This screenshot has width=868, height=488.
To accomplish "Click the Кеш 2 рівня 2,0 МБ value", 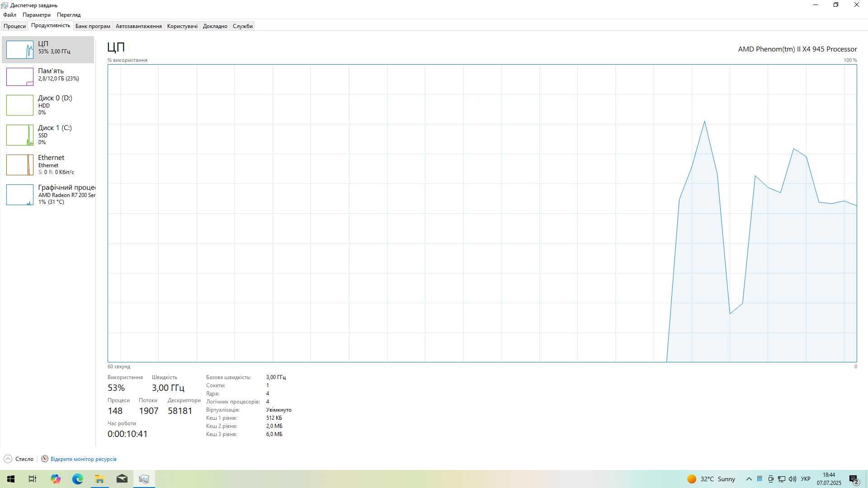I will click(274, 426).
